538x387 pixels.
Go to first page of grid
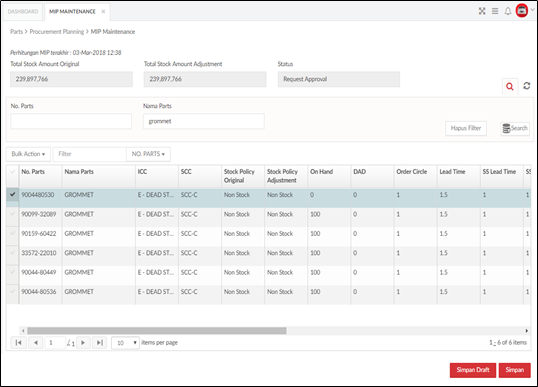point(19,342)
